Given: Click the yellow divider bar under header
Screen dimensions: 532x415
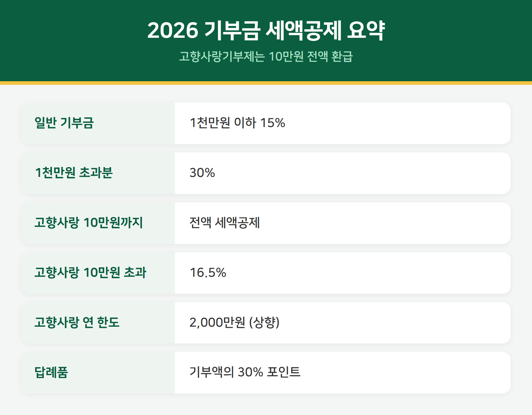Looking at the screenshot, I should [x=266, y=83].
